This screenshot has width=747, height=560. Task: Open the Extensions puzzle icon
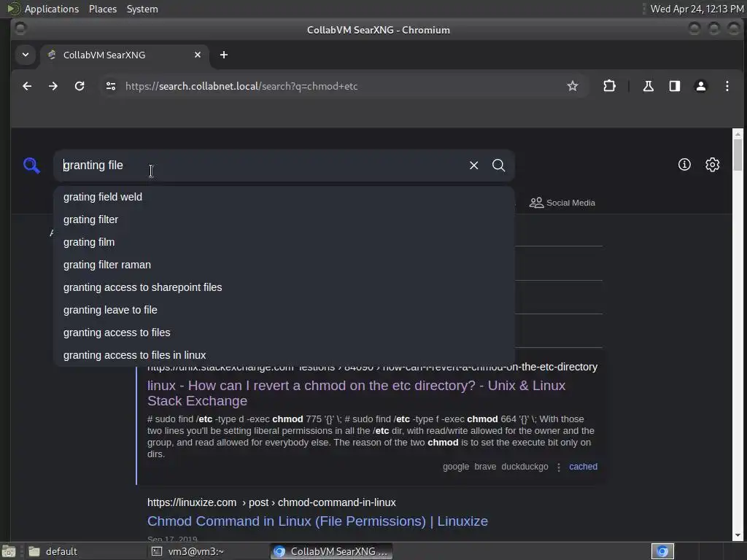tap(609, 86)
